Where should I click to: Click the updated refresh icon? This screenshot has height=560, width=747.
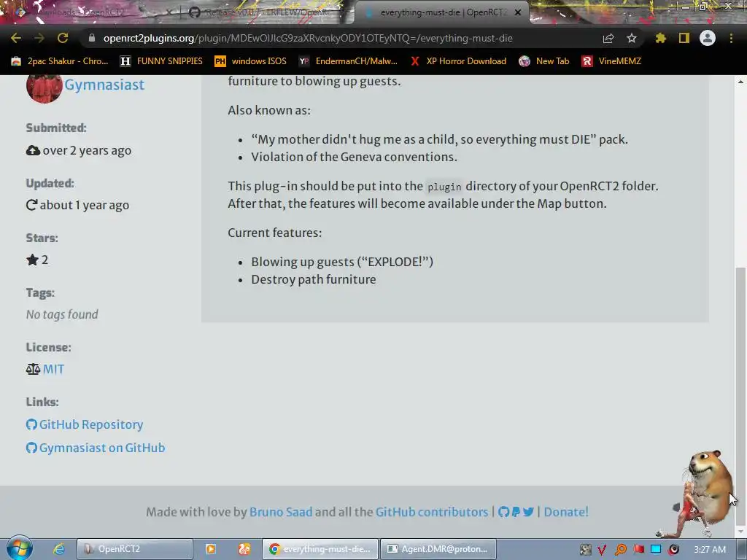pyautogui.click(x=31, y=205)
